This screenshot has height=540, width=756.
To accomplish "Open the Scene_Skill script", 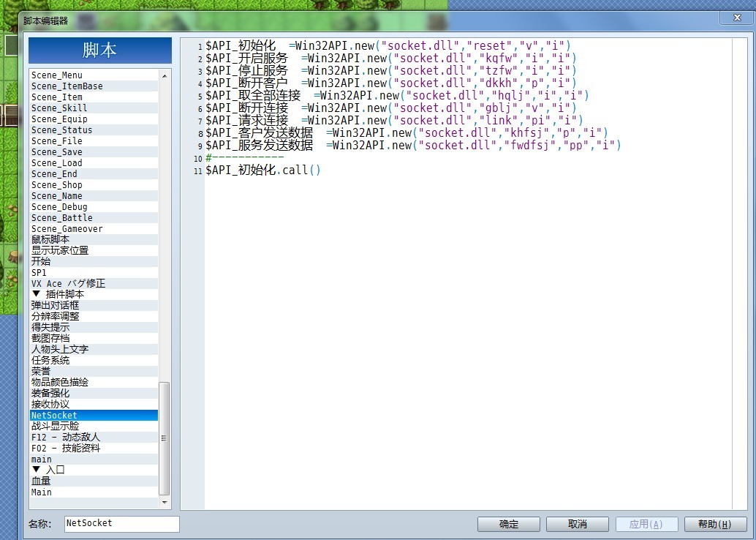I will pyautogui.click(x=94, y=108).
